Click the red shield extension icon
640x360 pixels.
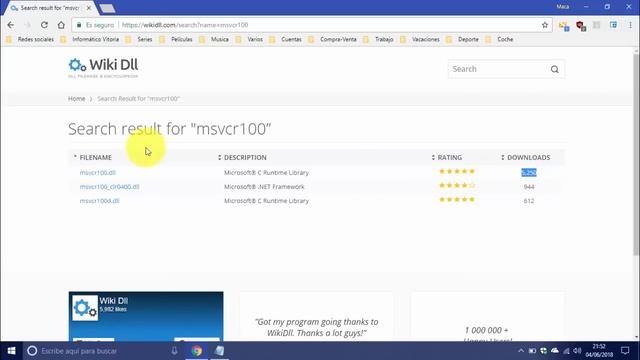(x=581, y=25)
